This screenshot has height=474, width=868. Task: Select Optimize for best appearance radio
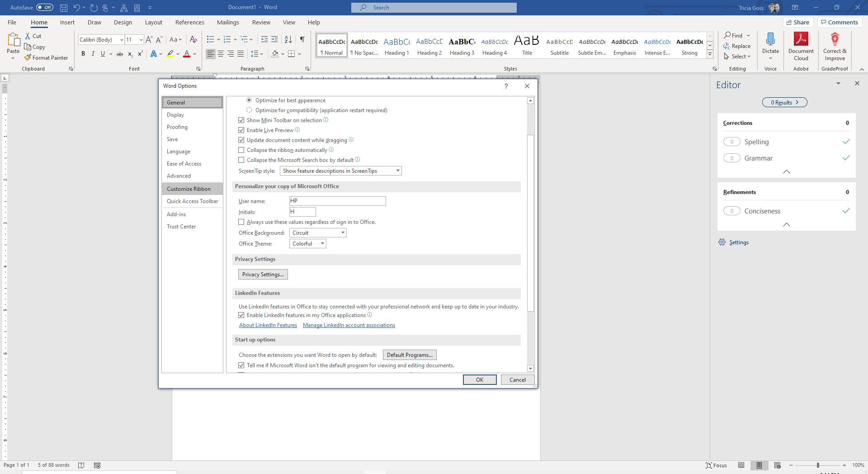[249, 100]
